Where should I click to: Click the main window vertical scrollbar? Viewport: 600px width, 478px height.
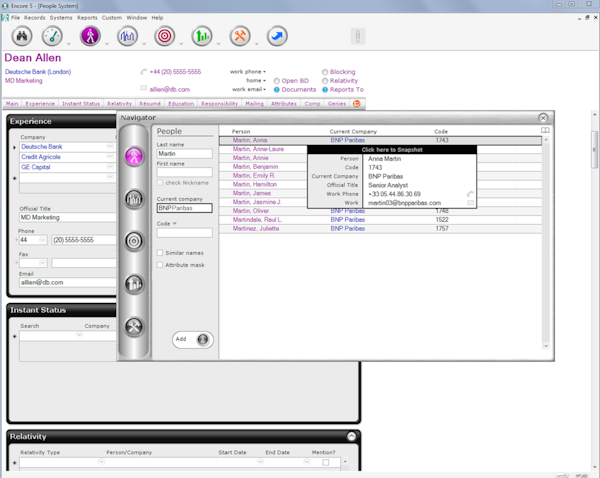[x=594, y=291]
